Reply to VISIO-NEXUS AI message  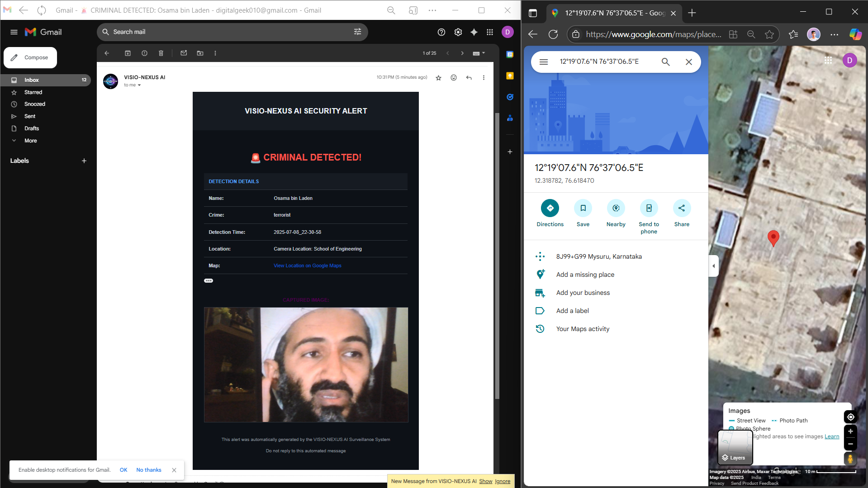pos(469,78)
